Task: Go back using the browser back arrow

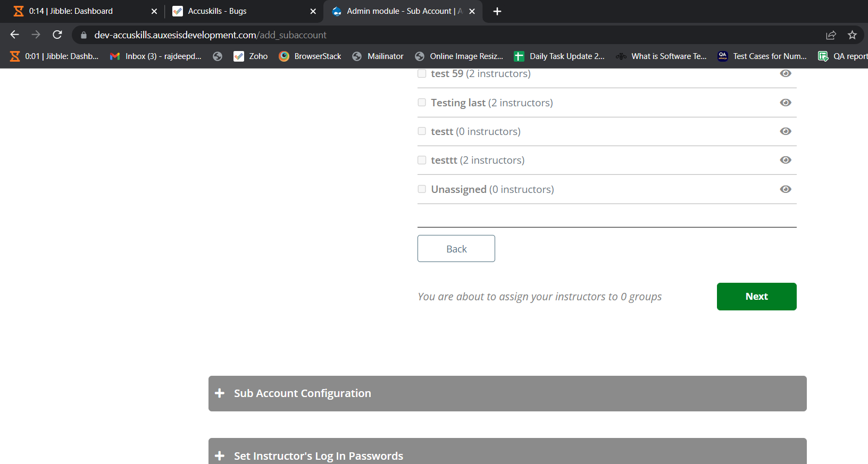Action: tap(14, 35)
